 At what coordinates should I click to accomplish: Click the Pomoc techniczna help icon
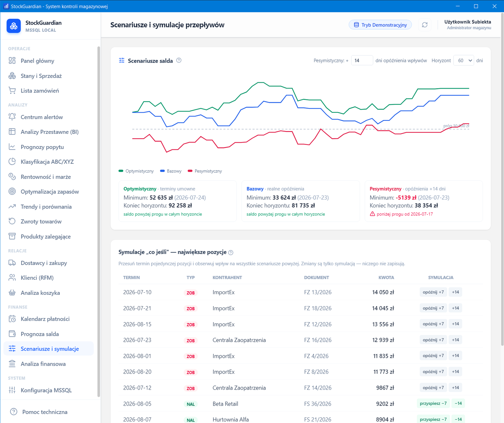(x=14, y=412)
